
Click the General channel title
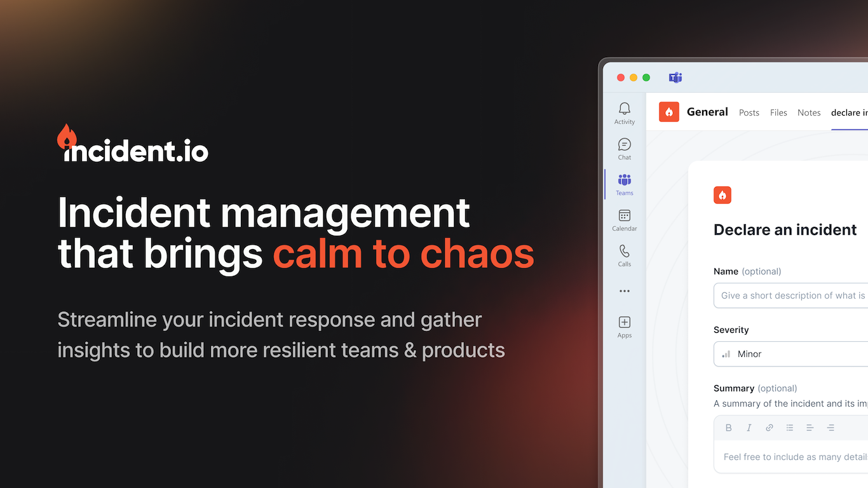(707, 112)
